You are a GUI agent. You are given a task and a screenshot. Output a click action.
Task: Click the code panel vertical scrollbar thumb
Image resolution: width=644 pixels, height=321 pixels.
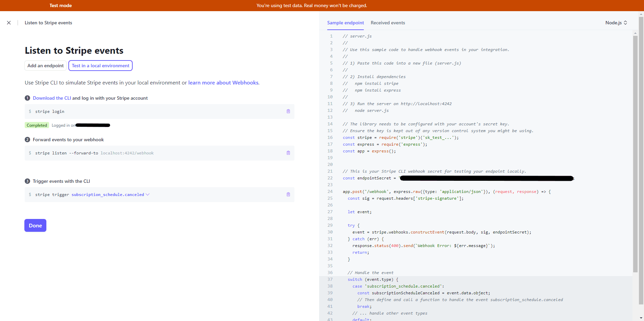pyautogui.click(x=635, y=152)
